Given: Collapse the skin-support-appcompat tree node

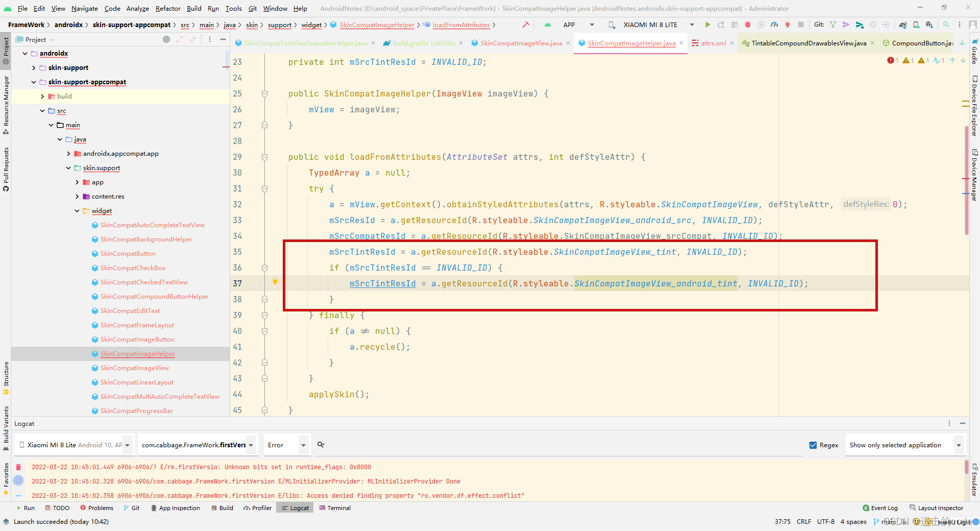Looking at the screenshot, I should [34, 82].
